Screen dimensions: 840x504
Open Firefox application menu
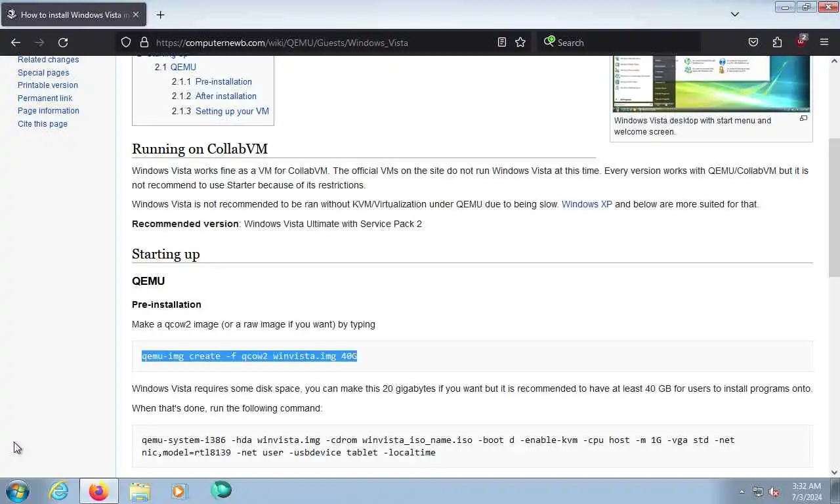(824, 43)
